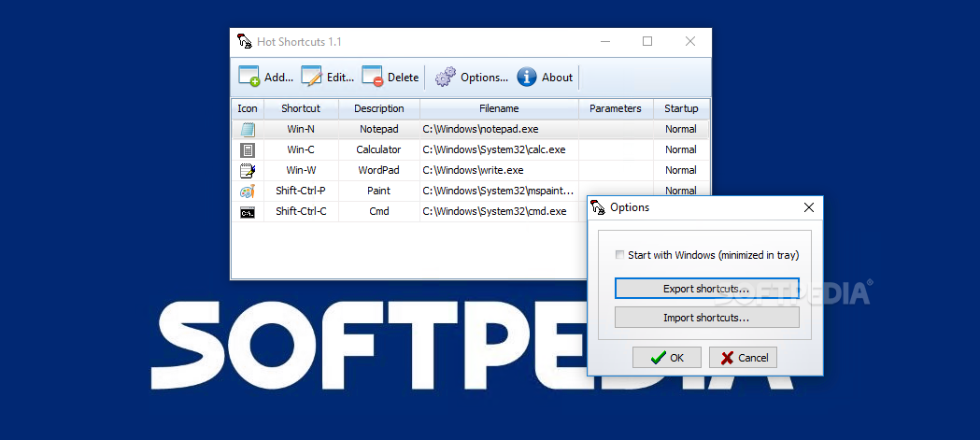Click Normal startup in Notepad row
The image size is (980, 440).
pos(681,129)
